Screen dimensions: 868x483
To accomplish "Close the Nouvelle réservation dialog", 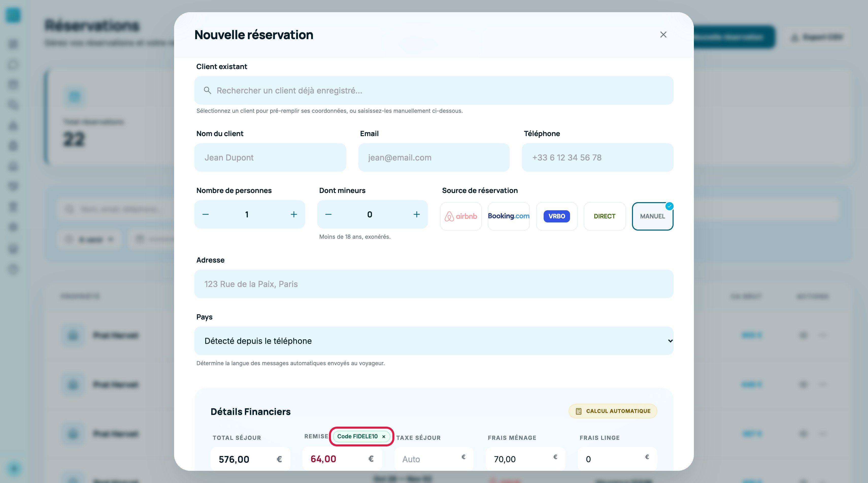I will [663, 35].
